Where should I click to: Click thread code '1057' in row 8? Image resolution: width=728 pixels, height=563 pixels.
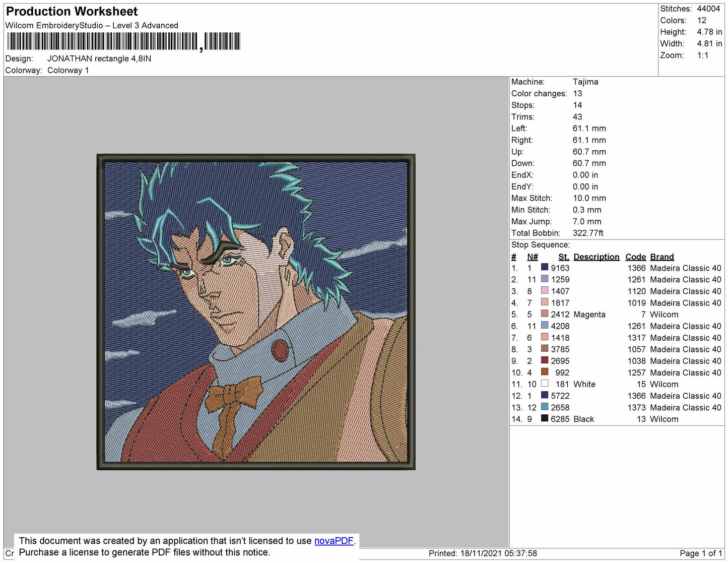pos(636,349)
